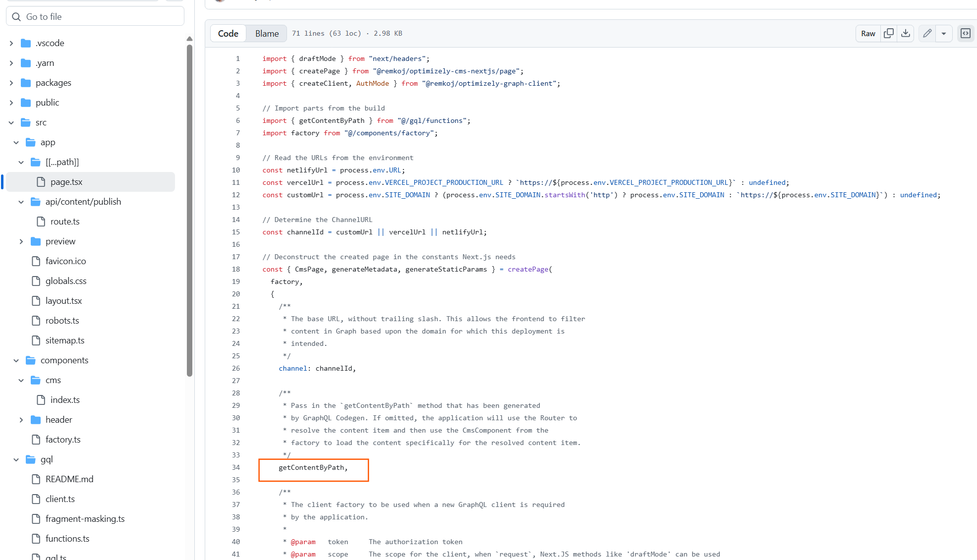Copy raw file contents icon
Screen dimensions: 977x560
tap(889, 33)
